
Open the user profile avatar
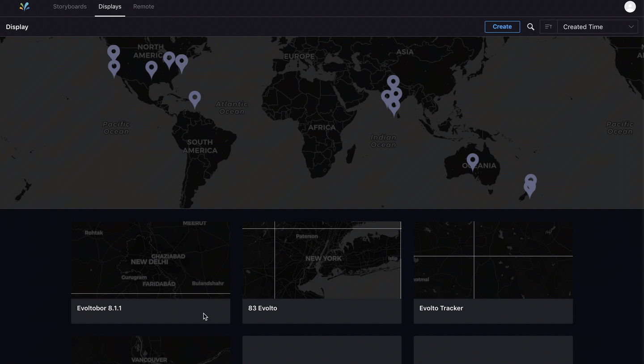click(630, 6)
